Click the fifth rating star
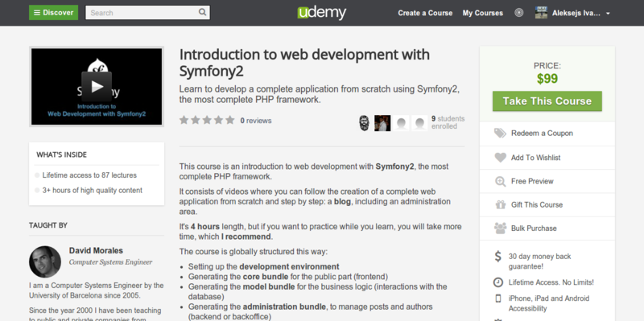The image size is (644, 321). point(230,120)
